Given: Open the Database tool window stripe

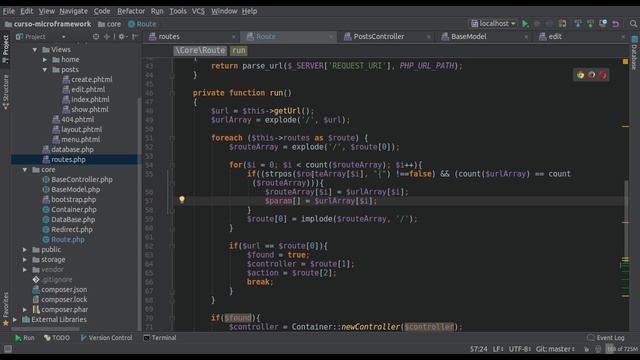Looking at the screenshot, I should pos(635,53).
